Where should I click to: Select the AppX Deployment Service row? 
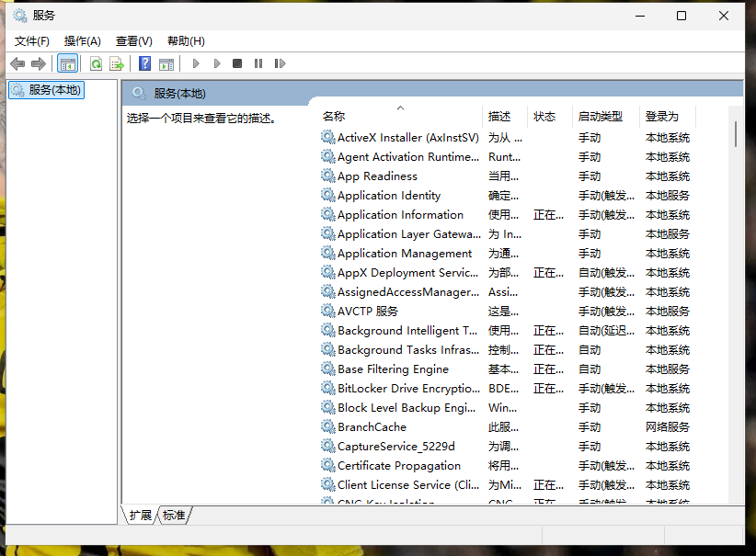(x=408, y=272)
